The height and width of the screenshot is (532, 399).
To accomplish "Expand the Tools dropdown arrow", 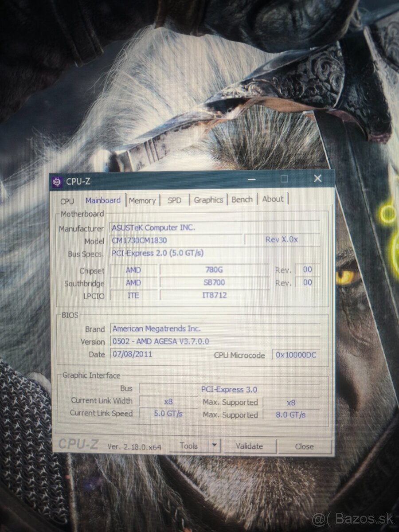I will click(215, 446).
